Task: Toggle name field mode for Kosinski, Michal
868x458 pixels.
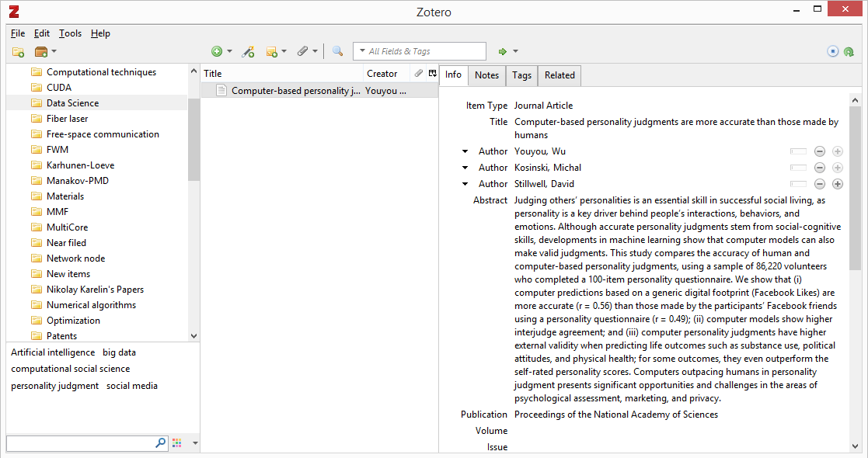Action: [x=798, y=168]
